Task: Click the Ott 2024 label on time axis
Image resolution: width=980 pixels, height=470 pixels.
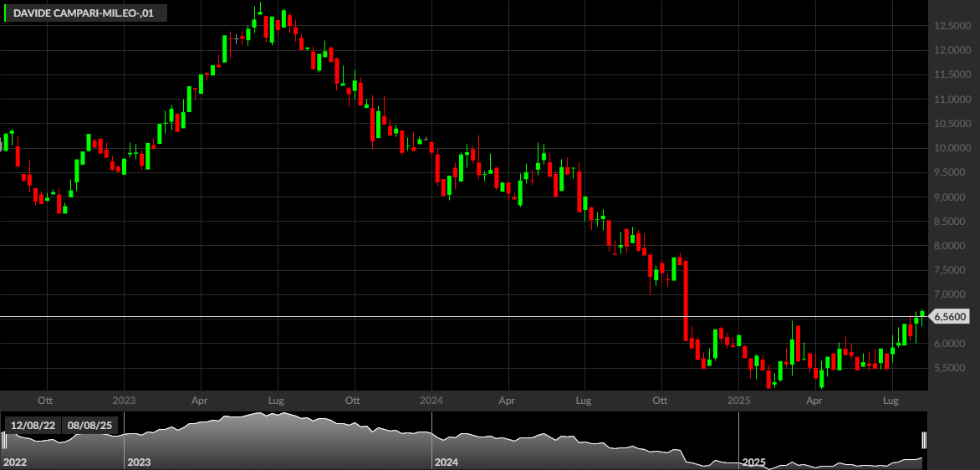Action: click(x=660, y=399)
